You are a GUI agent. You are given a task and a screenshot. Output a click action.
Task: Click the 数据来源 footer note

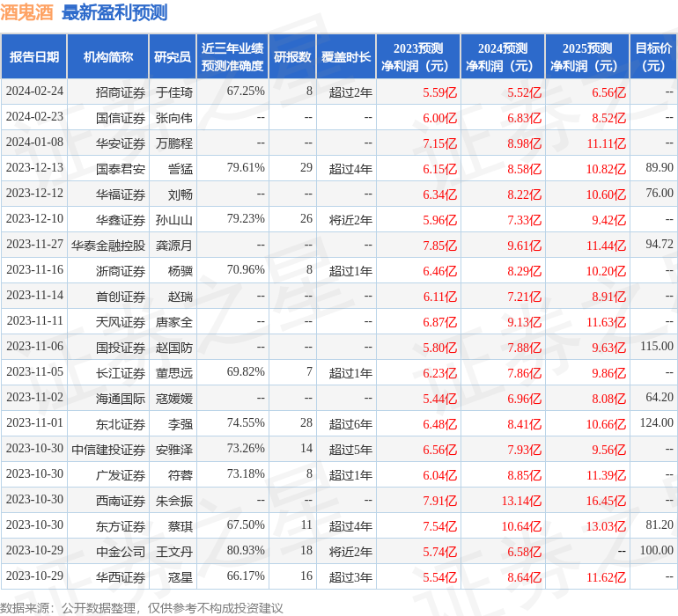pyautogui.click(x=142, y=608)
